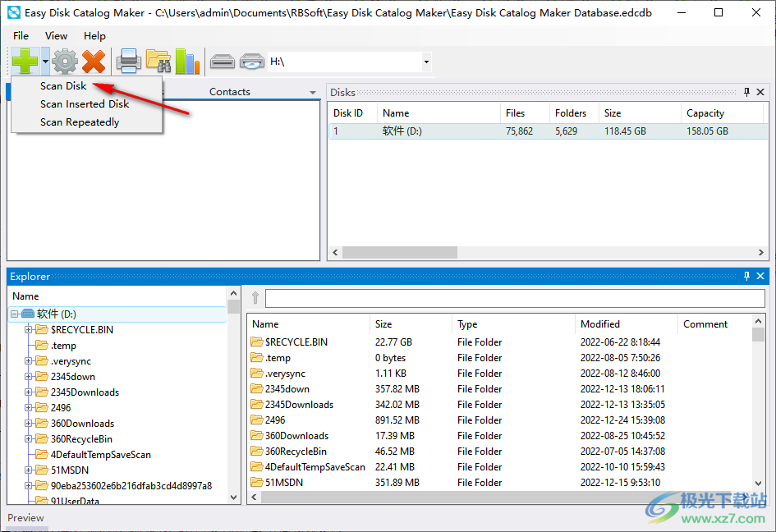Expand the .verysync tree folder
Viewport: 776px width, 532px height.
[28, 360]
